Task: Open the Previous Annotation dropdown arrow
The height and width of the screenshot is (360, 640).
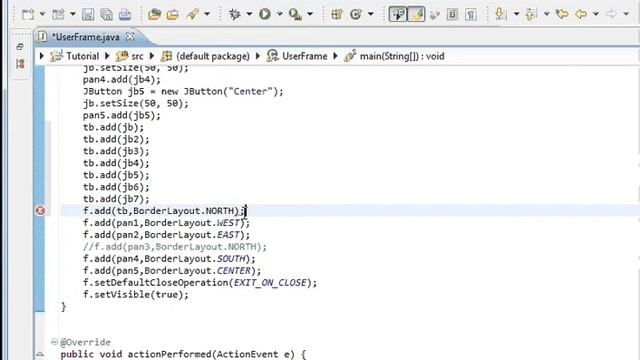Action: pos(547,14)
